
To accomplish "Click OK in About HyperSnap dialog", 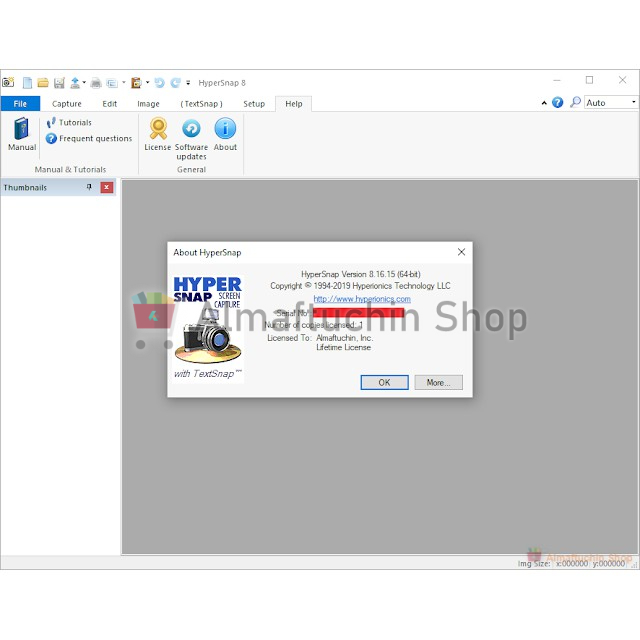I will click(x=384, y=382).
